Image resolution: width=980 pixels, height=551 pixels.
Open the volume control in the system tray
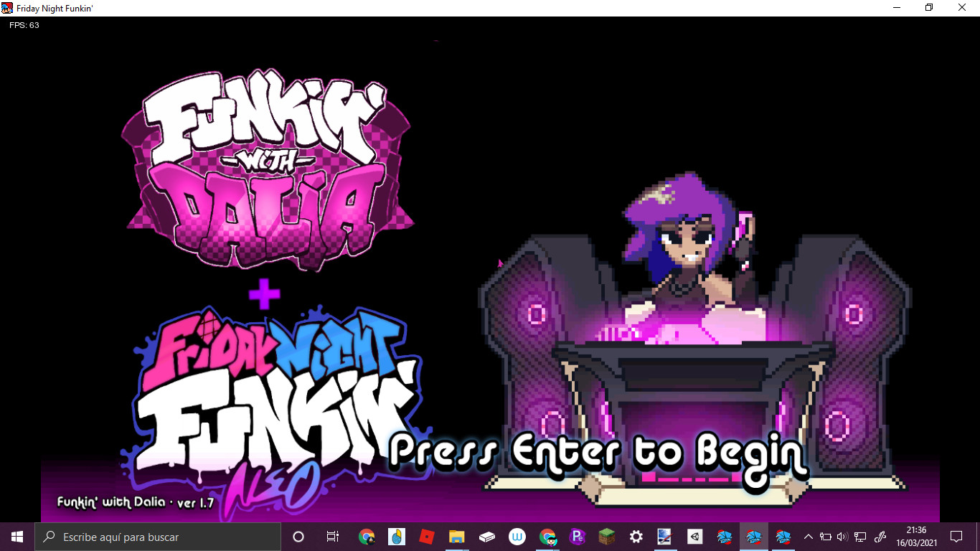pos(842,537)
